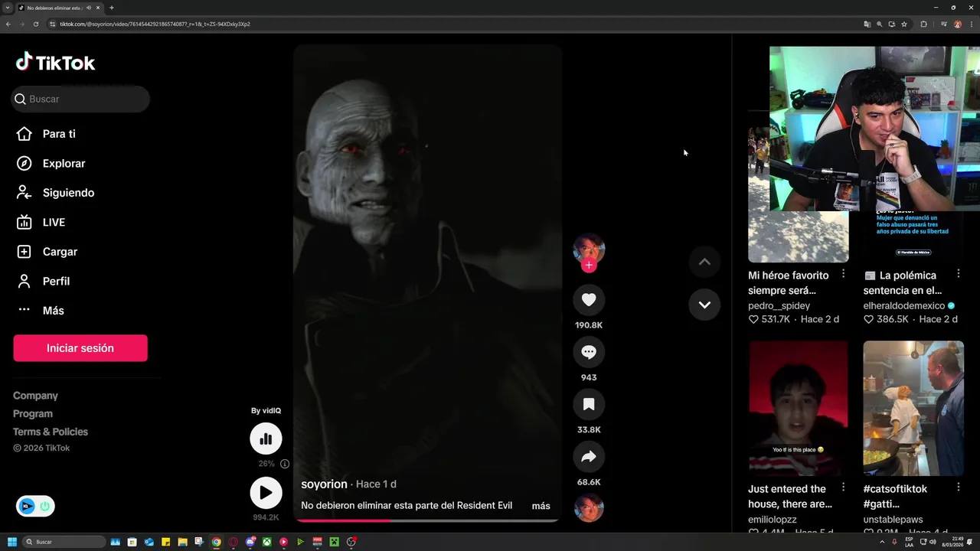
Task: Open the catsoftiktok cooking video thumbnail
Action: coord(913,409)
